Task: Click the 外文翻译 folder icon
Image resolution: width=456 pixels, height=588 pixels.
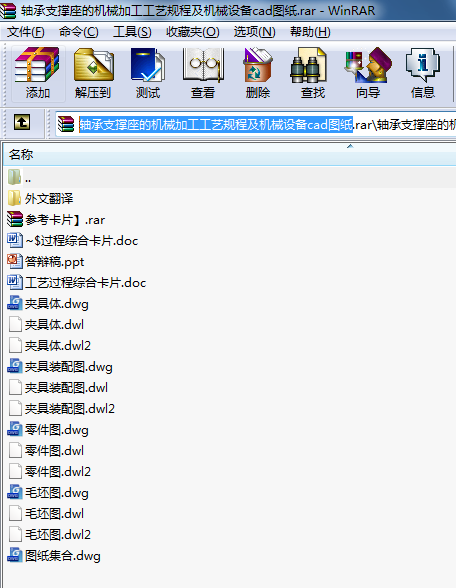Action: (14, 198)
